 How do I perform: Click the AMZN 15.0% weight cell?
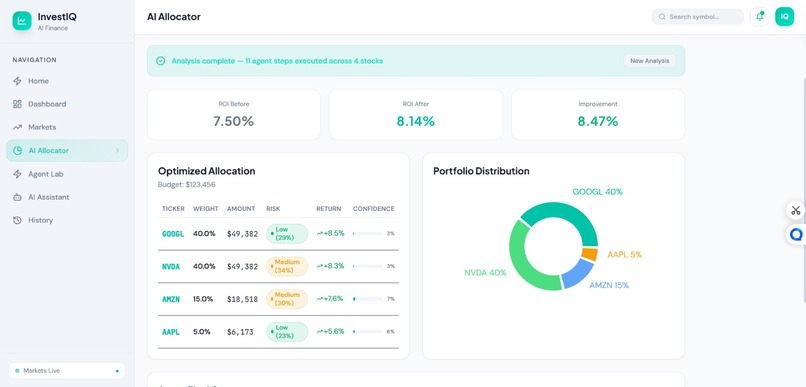tap(203, 299)
